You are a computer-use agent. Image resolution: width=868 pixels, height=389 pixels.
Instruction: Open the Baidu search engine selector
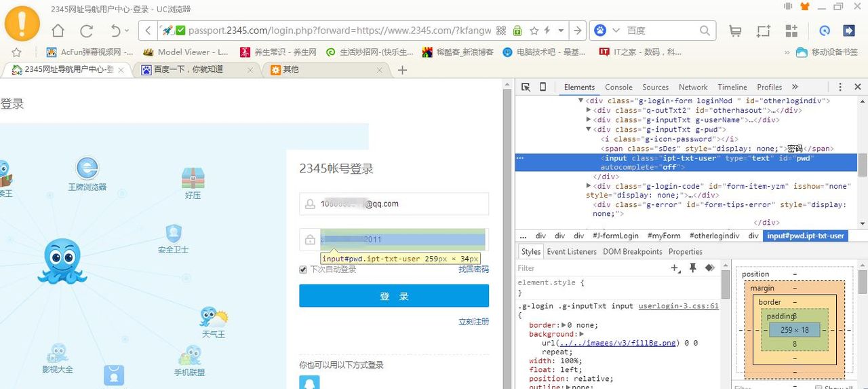pyautogui.click(x=606, y=31)
